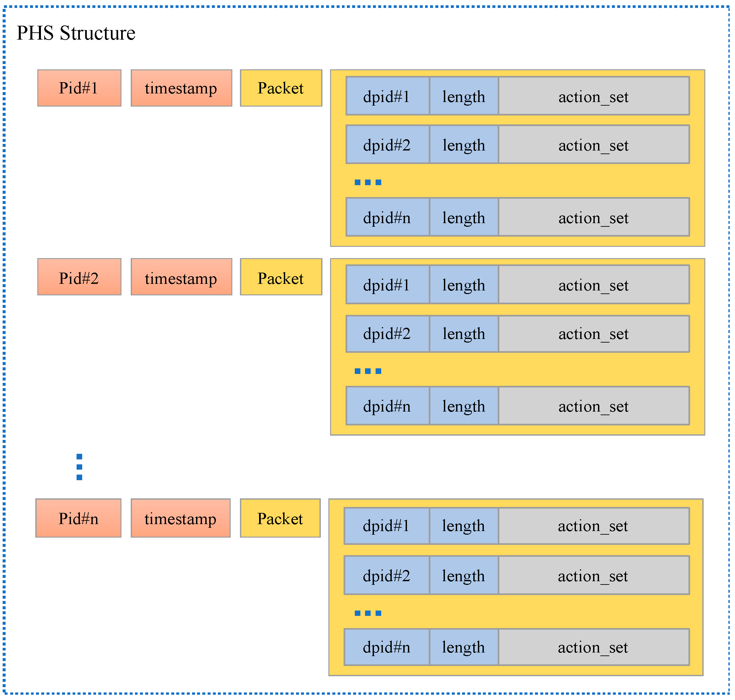Click the horizontal ellipsis dots in Pid#1's group
This screenshot has width=735, height=700.
(x=368, y=183)
